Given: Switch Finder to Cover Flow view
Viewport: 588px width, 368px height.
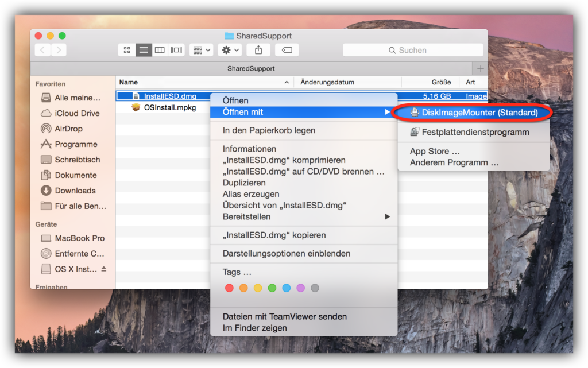Looking at the screenshot, I should point(176,50).
